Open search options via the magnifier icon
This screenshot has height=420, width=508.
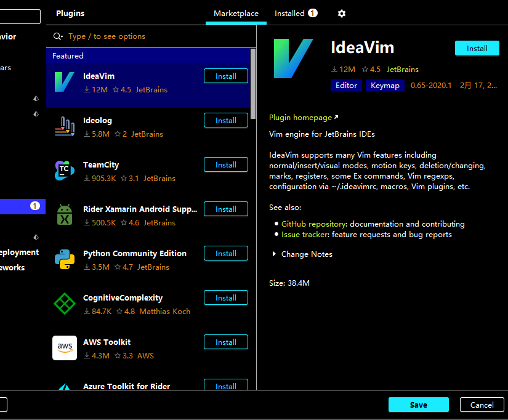point(58,36)
